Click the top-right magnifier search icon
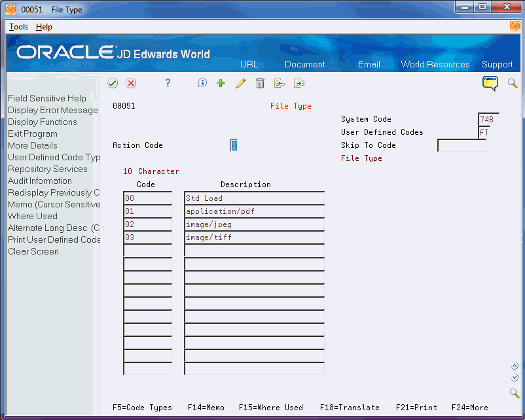The height and width of the screenshot is (420, 525). (x=513, y=83)
